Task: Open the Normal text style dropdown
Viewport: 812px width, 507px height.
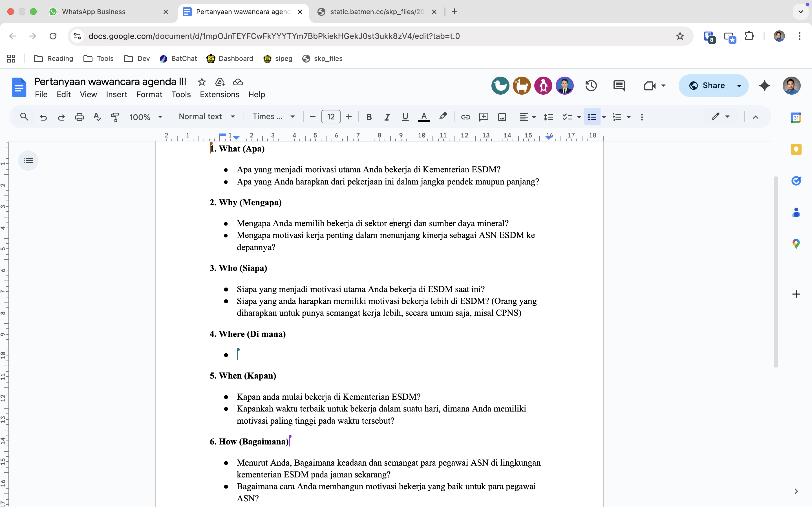Action: (206, 117)
